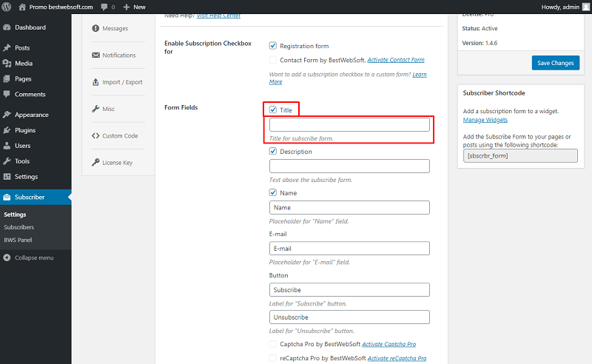
Task: Open the comments bubble icon in admin bar
Action: (x=104, y=7)
